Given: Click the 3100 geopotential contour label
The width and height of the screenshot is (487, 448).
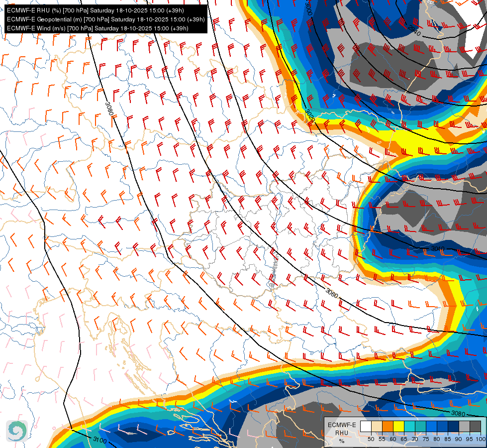Looking at the screenshot, I should tap(99, 440).
